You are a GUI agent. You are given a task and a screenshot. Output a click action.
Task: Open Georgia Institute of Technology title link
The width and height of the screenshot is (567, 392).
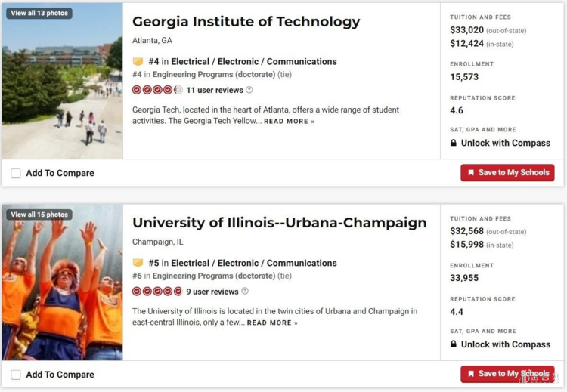point(246,21)
